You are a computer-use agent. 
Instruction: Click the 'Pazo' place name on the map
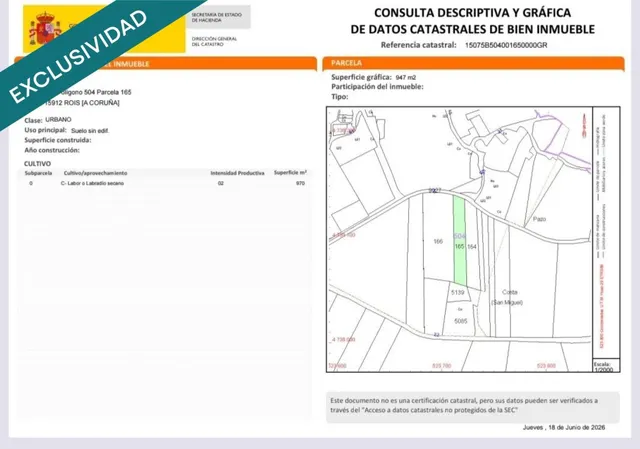(539, 219)
